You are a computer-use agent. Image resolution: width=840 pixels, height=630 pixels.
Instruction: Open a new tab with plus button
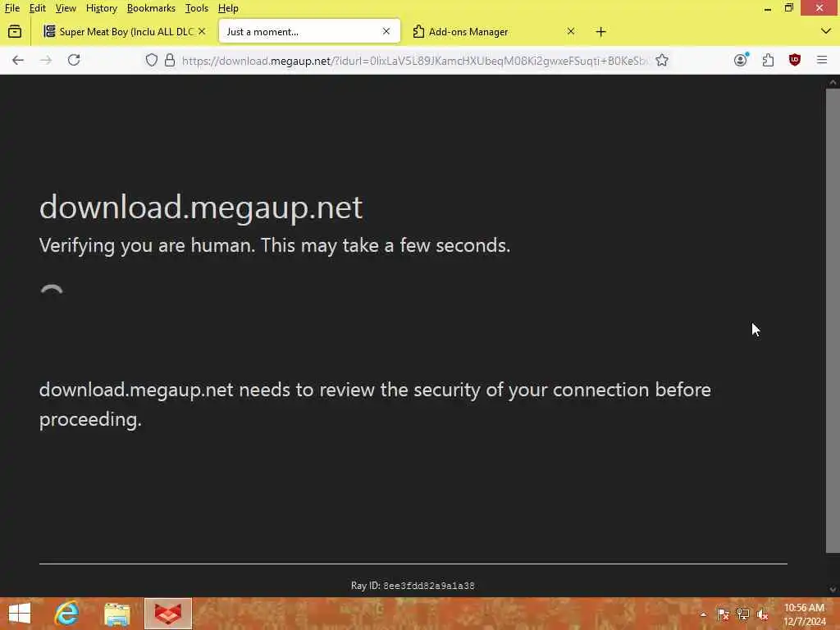pos(600,32)
